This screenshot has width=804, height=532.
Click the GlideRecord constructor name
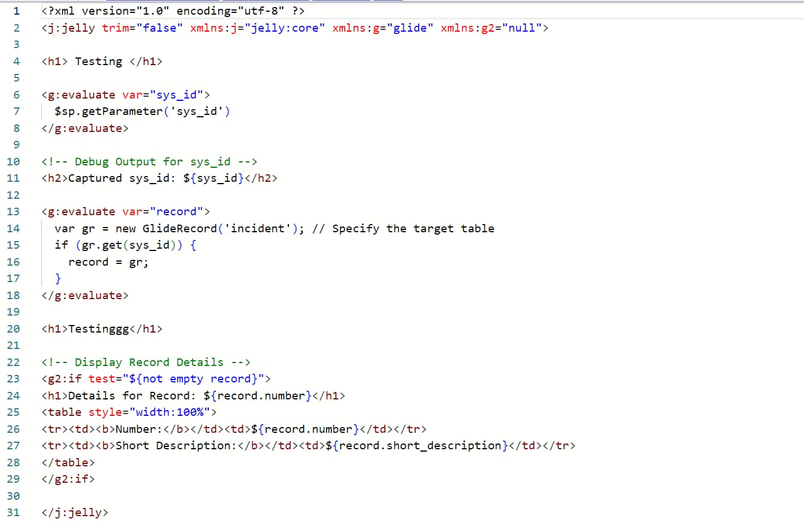(180, 228)
